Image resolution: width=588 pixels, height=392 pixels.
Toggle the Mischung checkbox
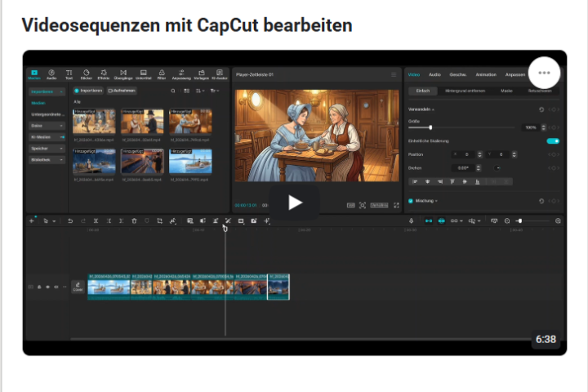(410, 201)
